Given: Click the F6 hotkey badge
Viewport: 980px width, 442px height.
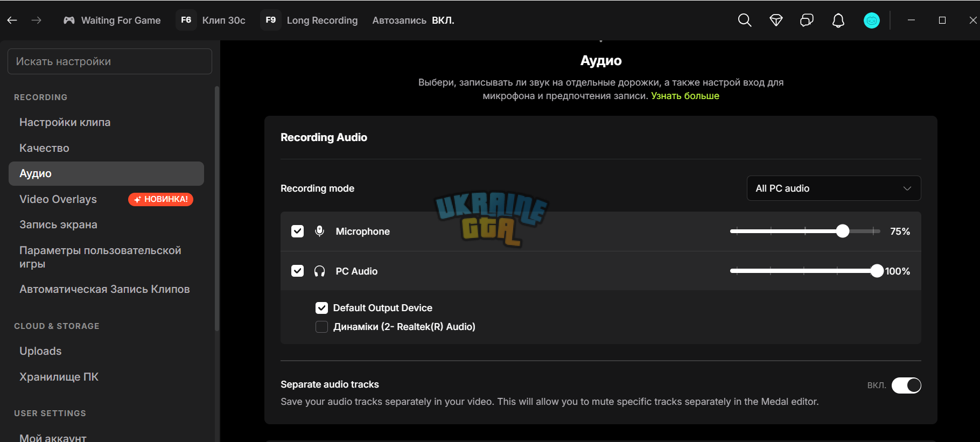Looking at the screenshot, I should click(186, 20).
